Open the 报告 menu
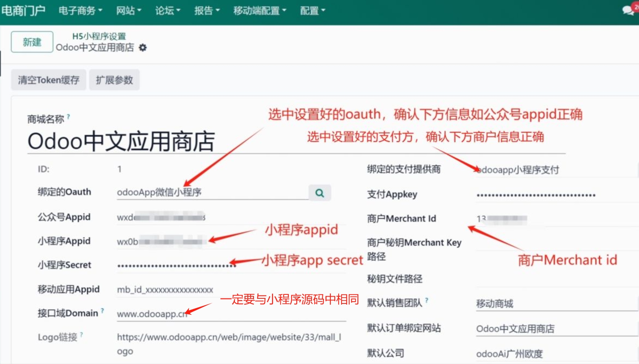Viewport: 639px width, 364px height. [207, 11]
